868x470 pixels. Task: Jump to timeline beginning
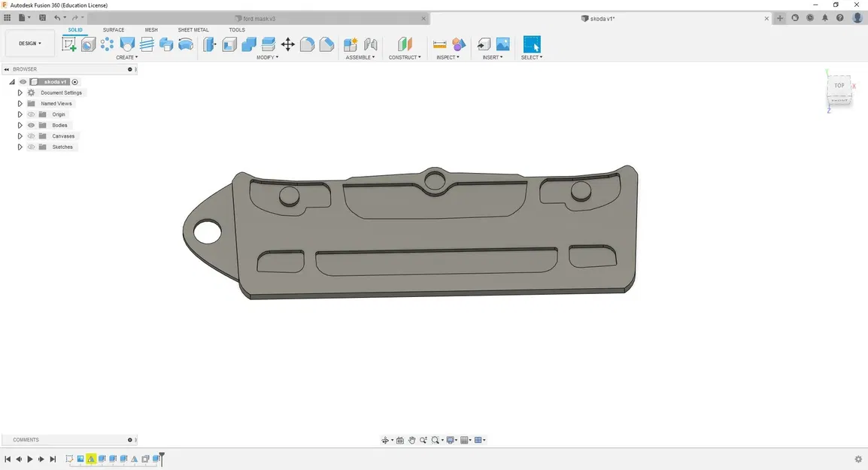click(x=8, y=459)
